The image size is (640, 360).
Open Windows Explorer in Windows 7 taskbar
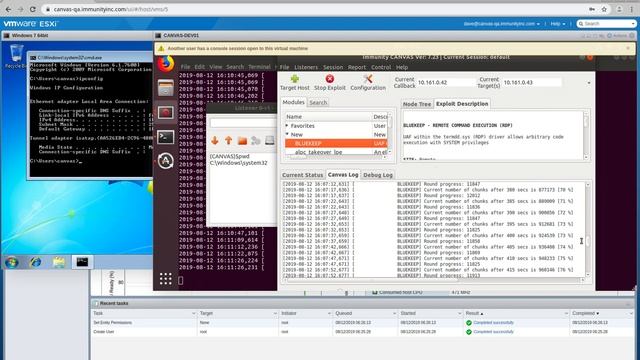59,262
